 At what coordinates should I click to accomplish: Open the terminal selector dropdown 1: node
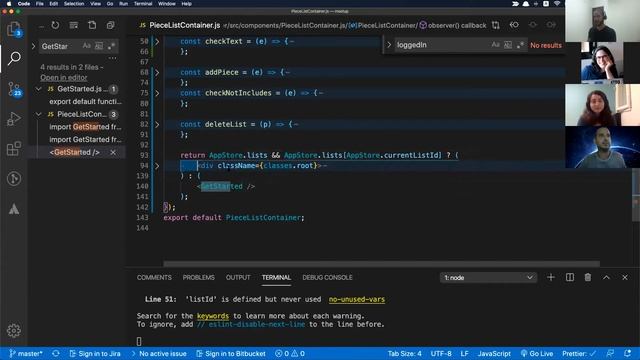pos(488,278)
